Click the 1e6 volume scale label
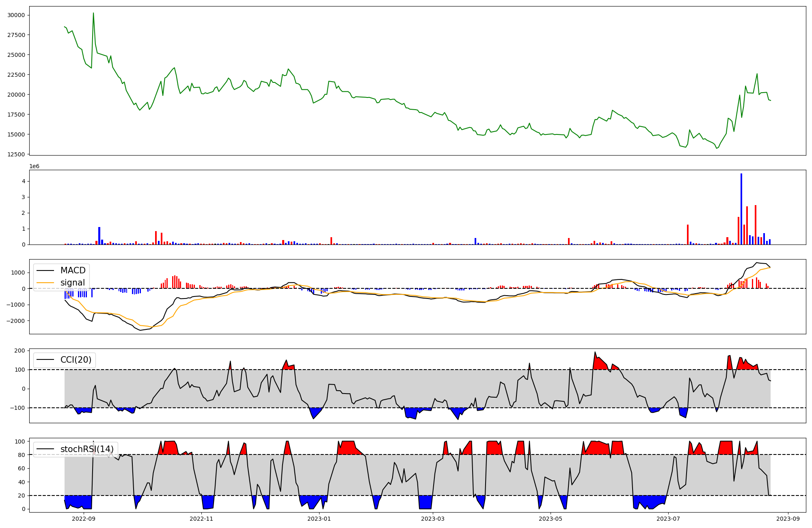 [34, 167]
